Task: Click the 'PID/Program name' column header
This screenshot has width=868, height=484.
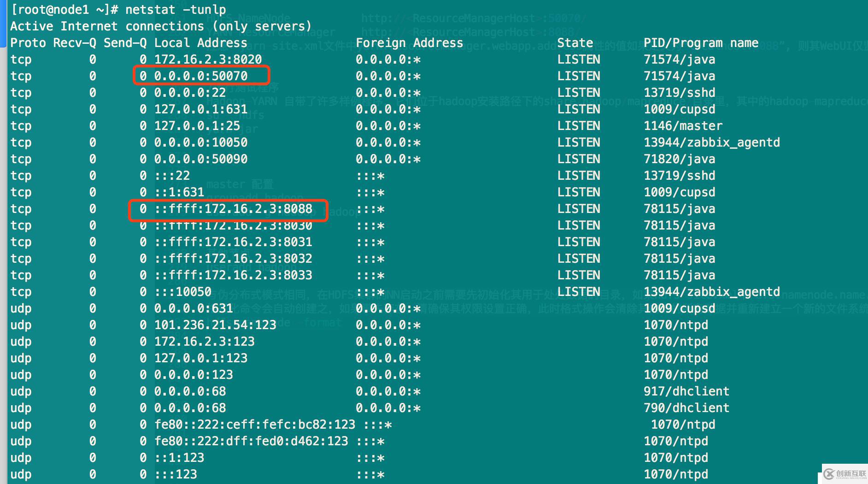Action: click(701, 43)
